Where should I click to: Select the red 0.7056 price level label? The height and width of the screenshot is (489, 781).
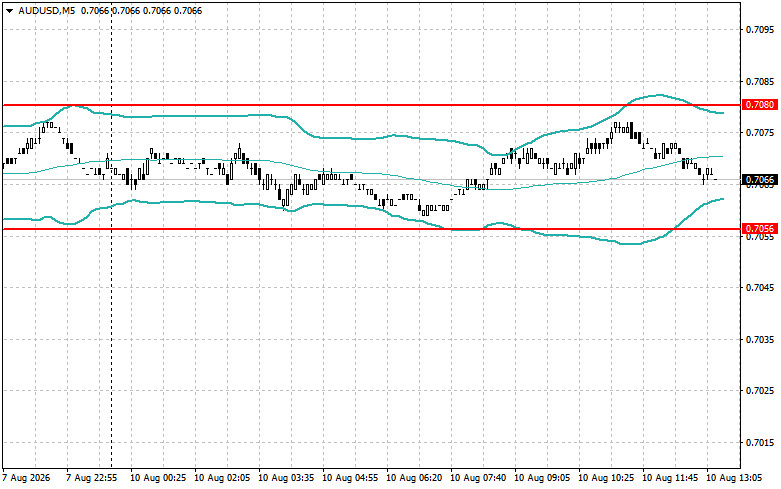pos(760,229)
